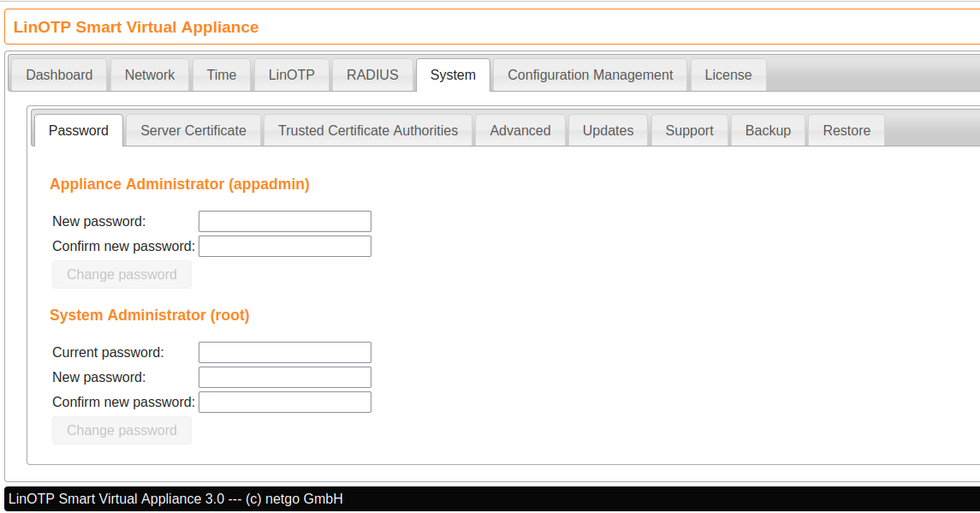The image size is (980, 513).
Task: Open the Configuration Management tab
Action: (x=590, y=75)
